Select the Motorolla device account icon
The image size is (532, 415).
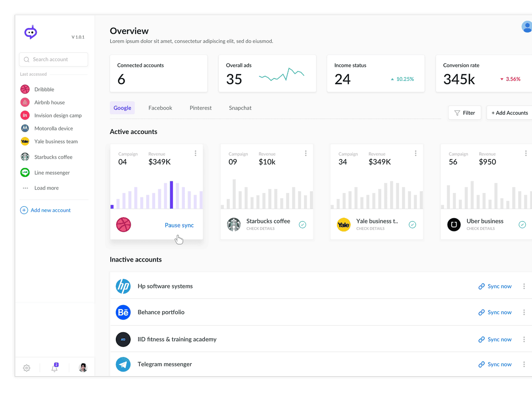click(25, 128)
